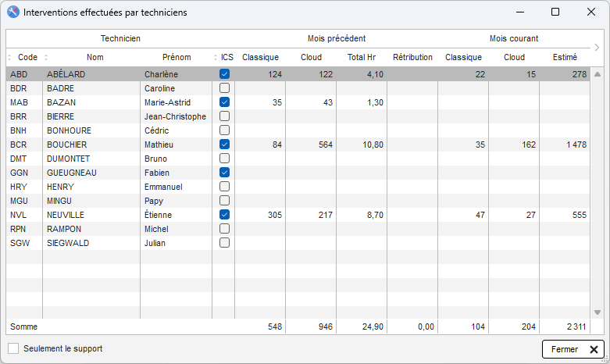This screenshot has width=610, height=364.
Task: Click the sort handle left of Nom header
Action: 46,57
